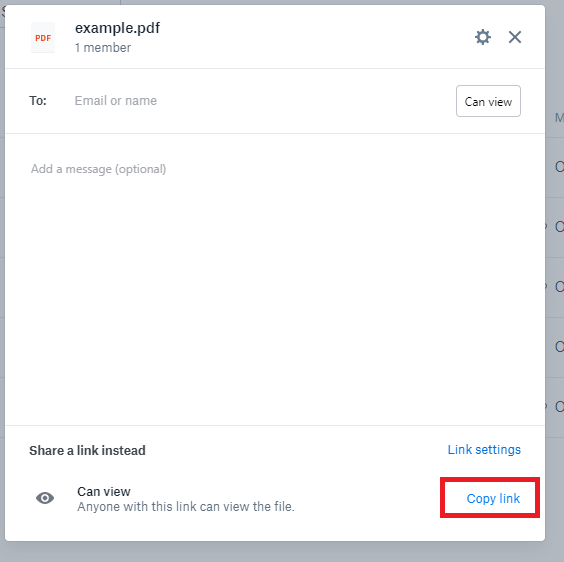Click the 'Anyone with this link' description

(x=186, y=507)
